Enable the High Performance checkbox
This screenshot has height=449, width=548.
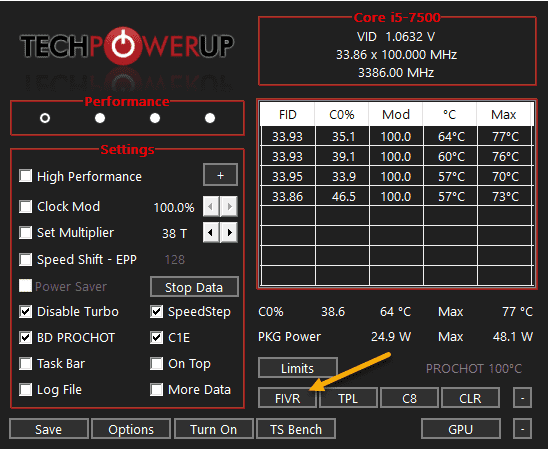(x=26, y=176)
